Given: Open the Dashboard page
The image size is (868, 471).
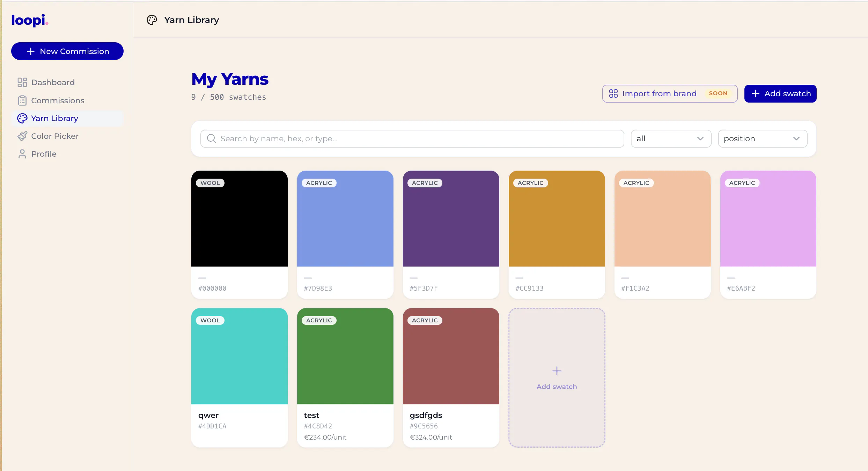Looking at the screenshot, I should point(67,82).
